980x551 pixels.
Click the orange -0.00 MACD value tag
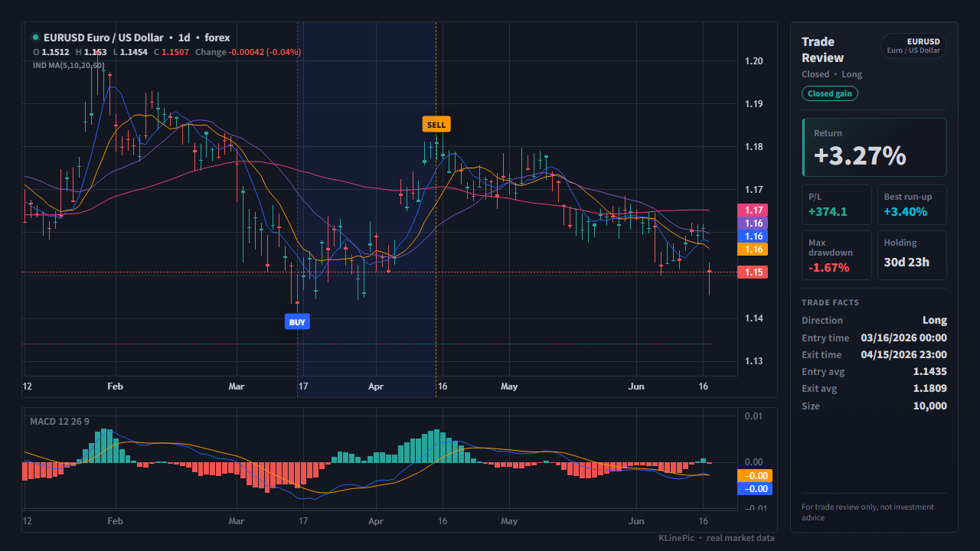click(754, 475)
